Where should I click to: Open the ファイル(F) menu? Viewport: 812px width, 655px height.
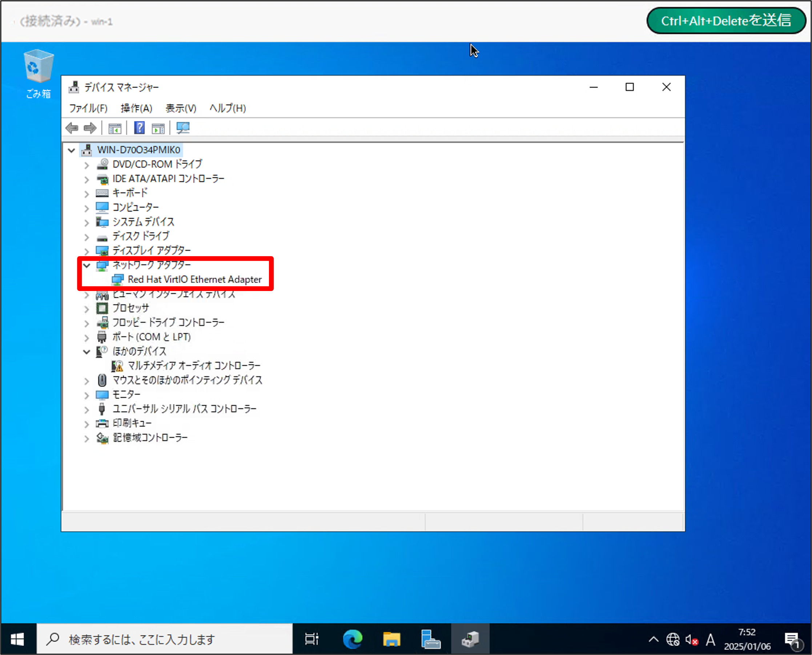coord(88,108)
